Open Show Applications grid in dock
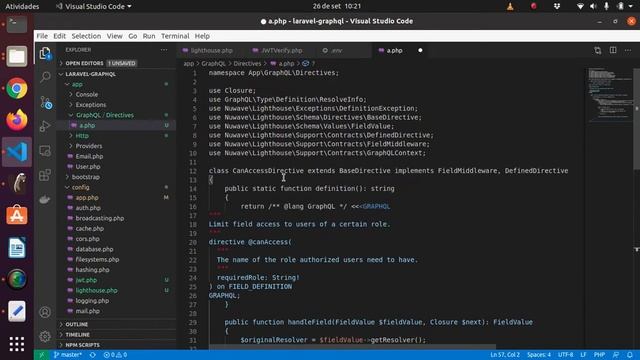 pyautogui.click(x=17, y=344)
